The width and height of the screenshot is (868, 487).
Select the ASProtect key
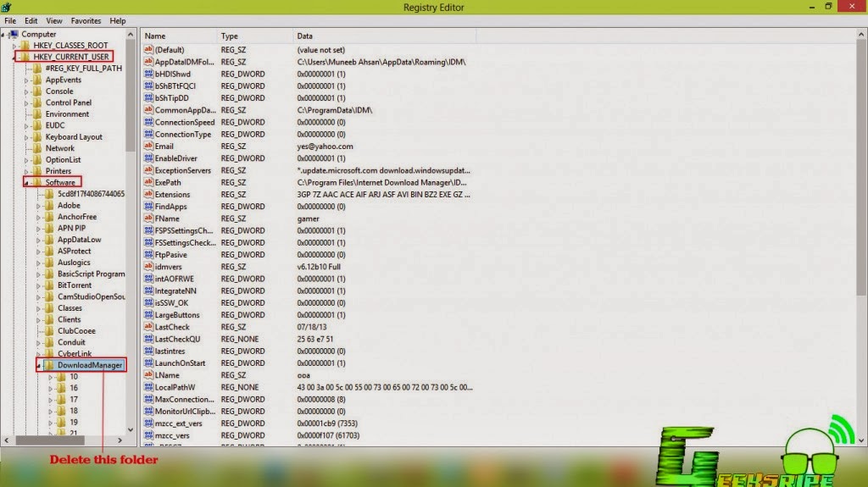pyautogui.click(x=75, y=251)
